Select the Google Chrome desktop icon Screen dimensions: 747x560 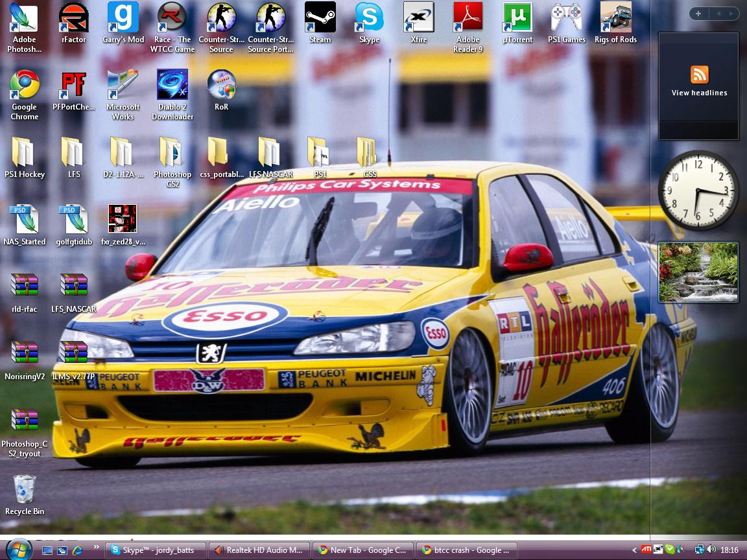[24, 95]
